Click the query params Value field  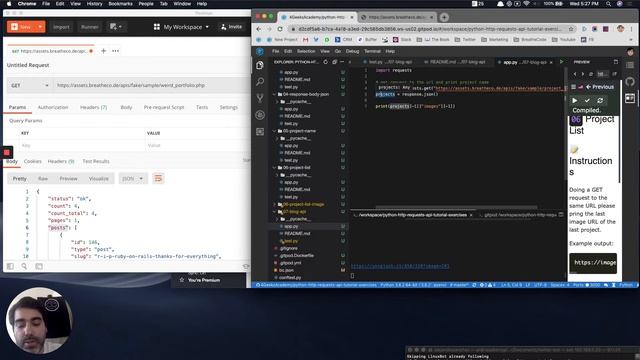198,145
